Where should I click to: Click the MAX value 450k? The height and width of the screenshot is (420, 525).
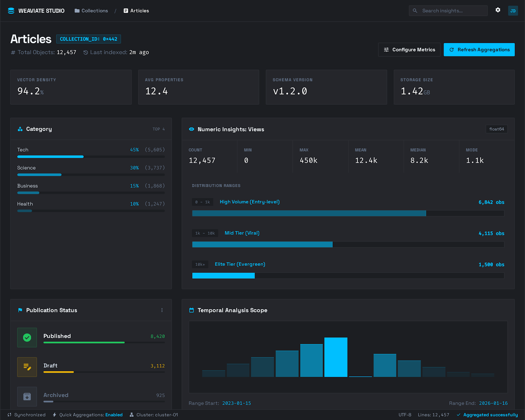click(x=308, y=160)
